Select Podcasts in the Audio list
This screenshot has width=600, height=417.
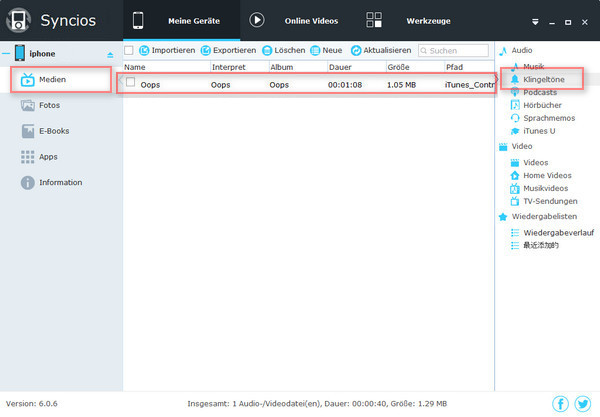coord(541,91)
